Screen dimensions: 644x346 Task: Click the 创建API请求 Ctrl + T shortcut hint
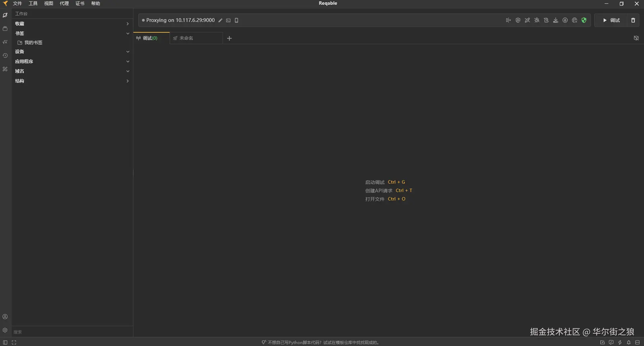pyautogui.click(x=389, y=190)
